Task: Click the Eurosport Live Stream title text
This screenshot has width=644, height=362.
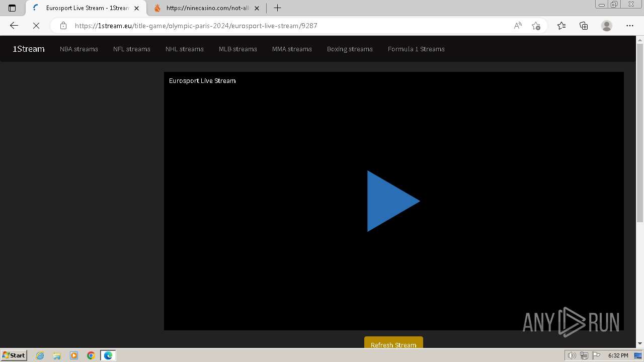Action: pyautogui.click(x=202, y=80)
